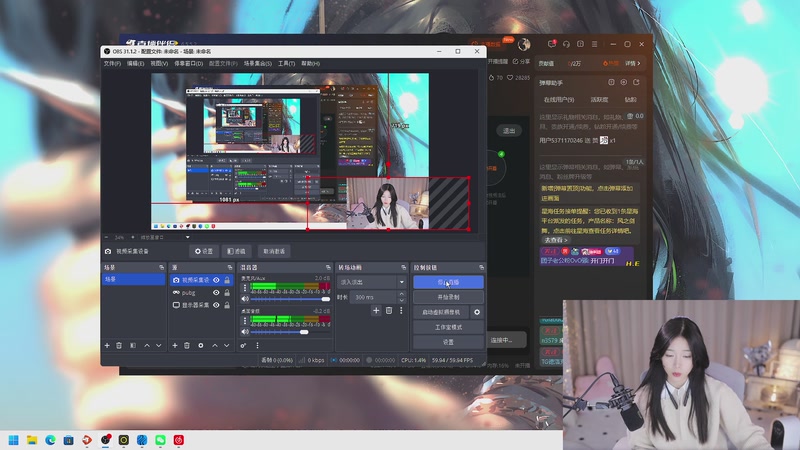
Task: Open the desktop audio channel options dots
Action: point(245,320)
